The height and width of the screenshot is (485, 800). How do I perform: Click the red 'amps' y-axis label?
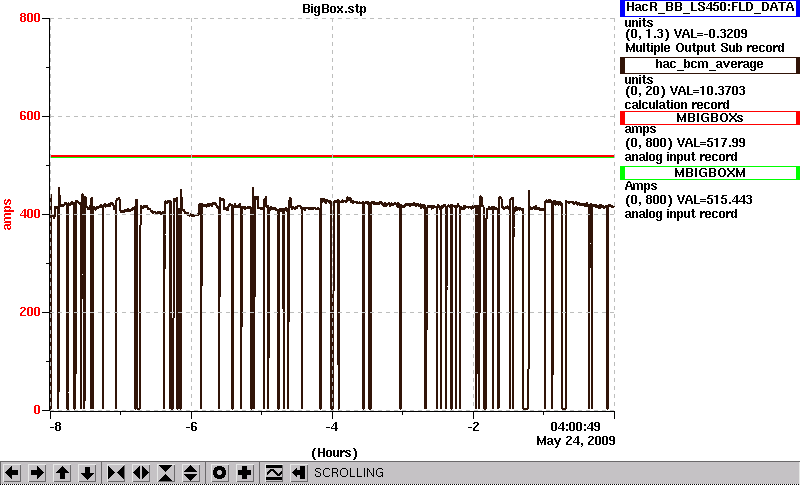point(7,215)
